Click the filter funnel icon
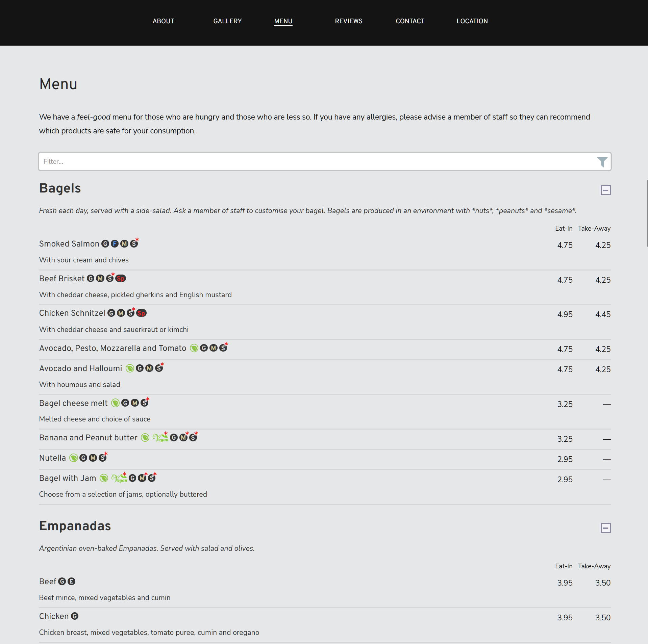 click(x=602, y=162)
